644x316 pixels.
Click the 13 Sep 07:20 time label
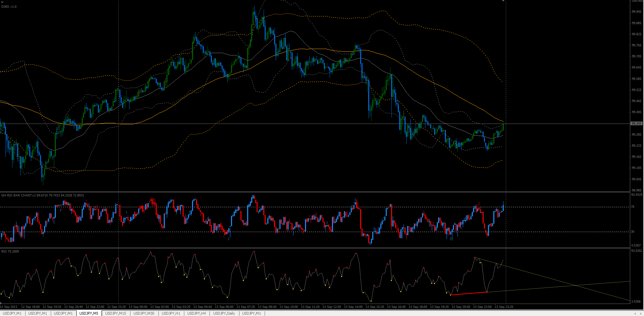click(245, 307)
